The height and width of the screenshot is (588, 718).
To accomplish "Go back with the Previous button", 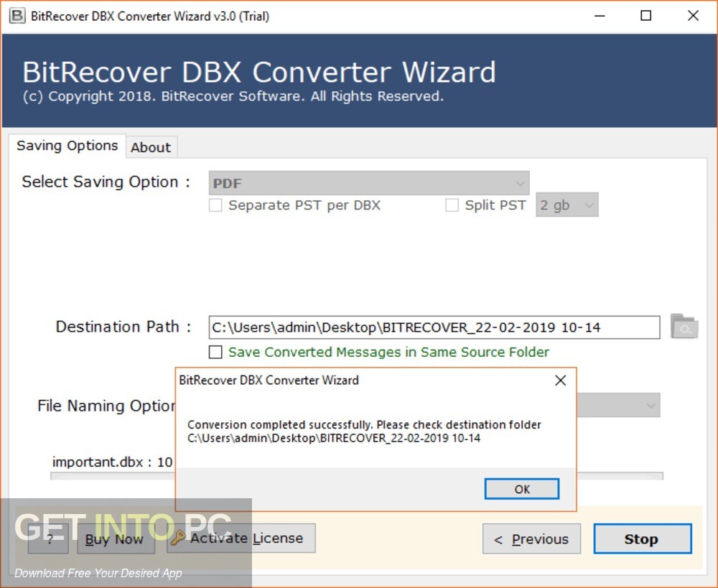I will pyautogui.click(x=531, y=539).
